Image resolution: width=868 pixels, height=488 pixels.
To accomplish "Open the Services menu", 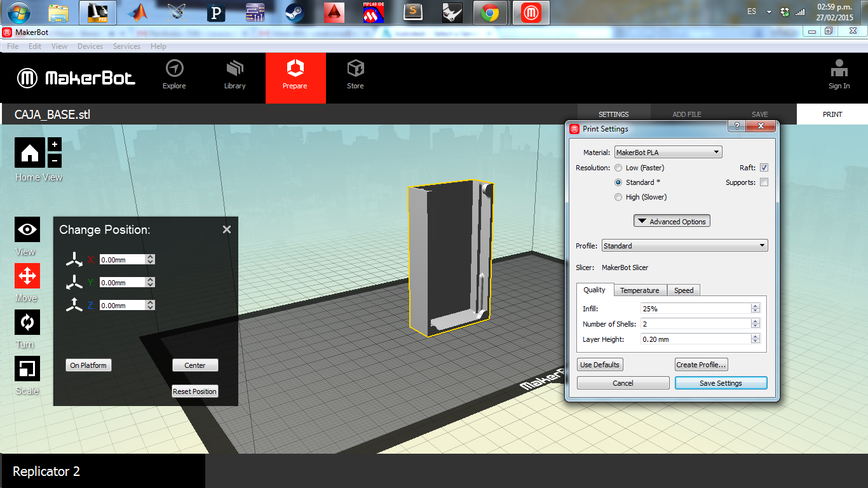I will click(126, 46).
